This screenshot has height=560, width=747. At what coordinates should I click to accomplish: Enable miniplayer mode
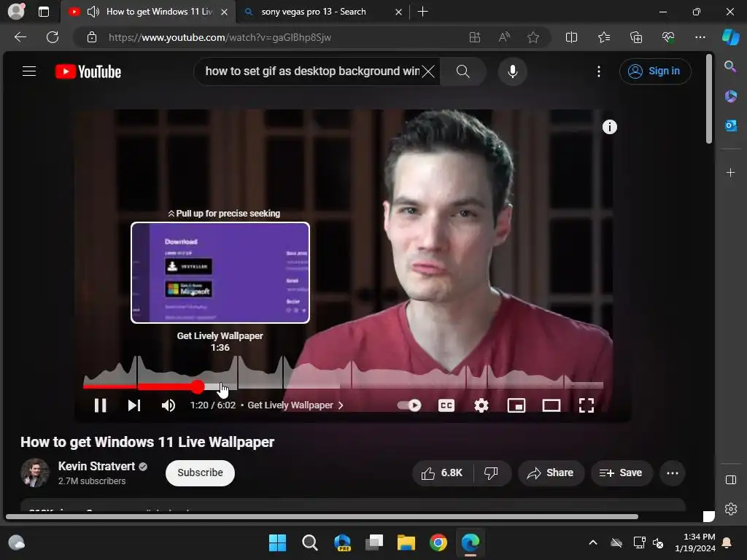516,405
